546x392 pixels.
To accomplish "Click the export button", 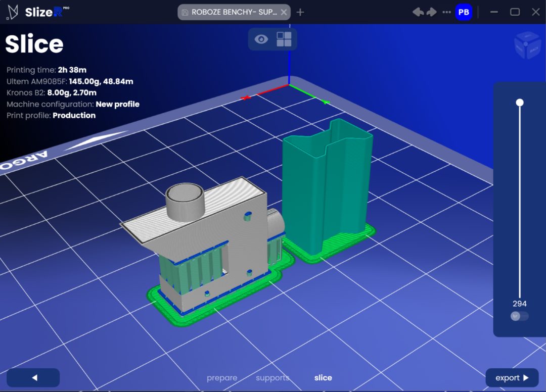I will click(512, 377).
